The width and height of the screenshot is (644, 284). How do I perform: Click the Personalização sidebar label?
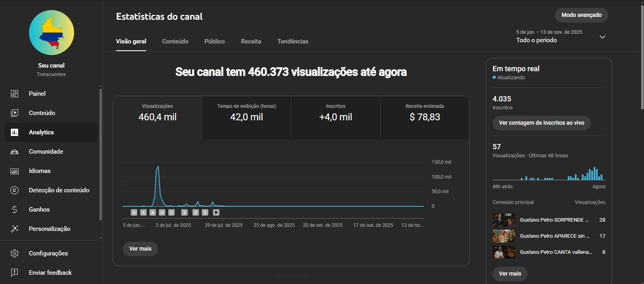pyautogui.click(x=50, y=229)
